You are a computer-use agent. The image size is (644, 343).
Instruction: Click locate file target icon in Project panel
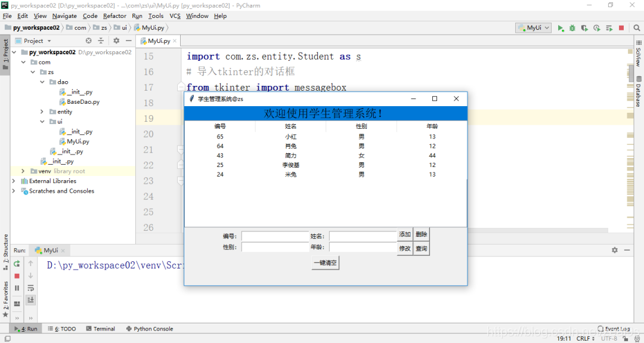(88, 41)
